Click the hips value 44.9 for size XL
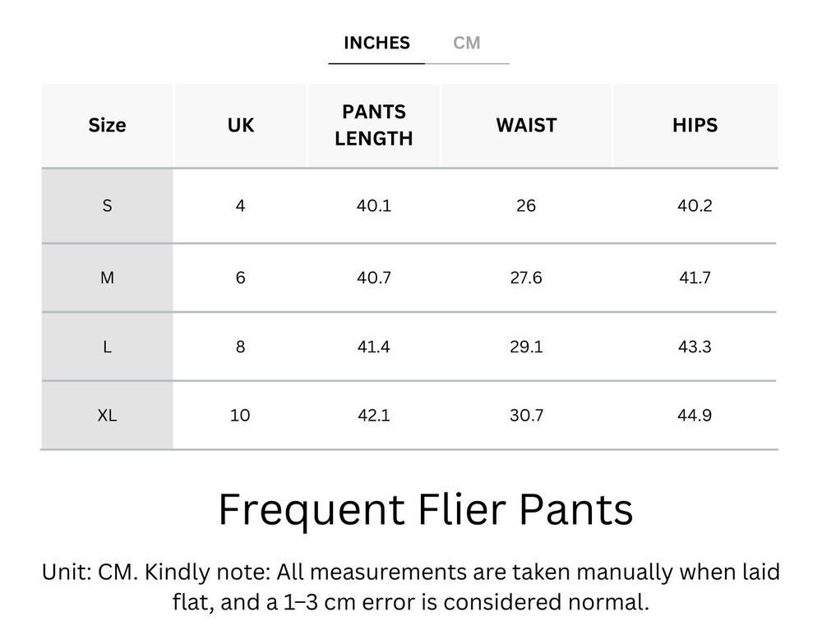Screen dimensions: 822x644 pyautogui.click(x=696, y=415)
